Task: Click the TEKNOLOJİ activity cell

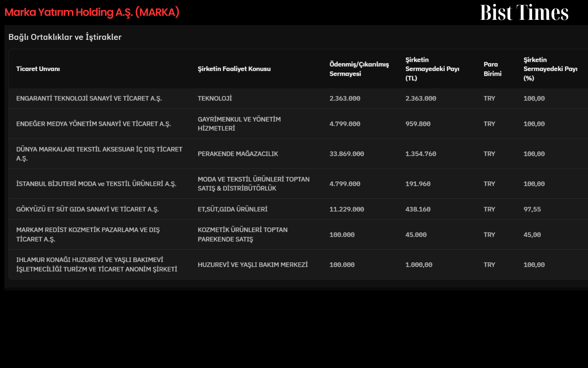Action: (x=215, y=98)
